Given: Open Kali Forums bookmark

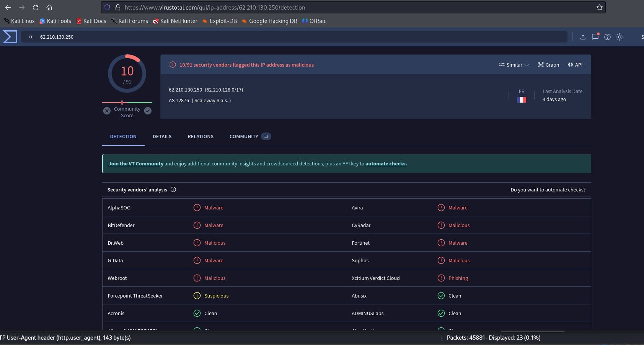Looking at the screenshot, I should [x=129, y=21].
